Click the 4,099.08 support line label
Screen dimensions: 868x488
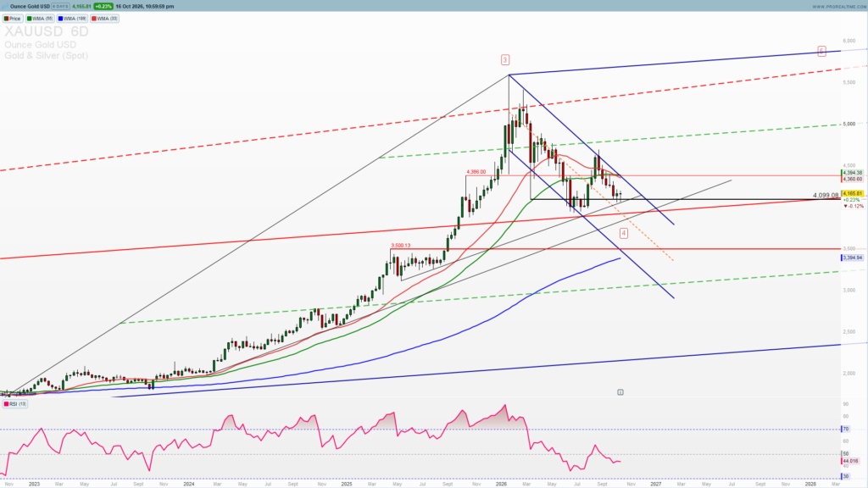coord(826,196)
